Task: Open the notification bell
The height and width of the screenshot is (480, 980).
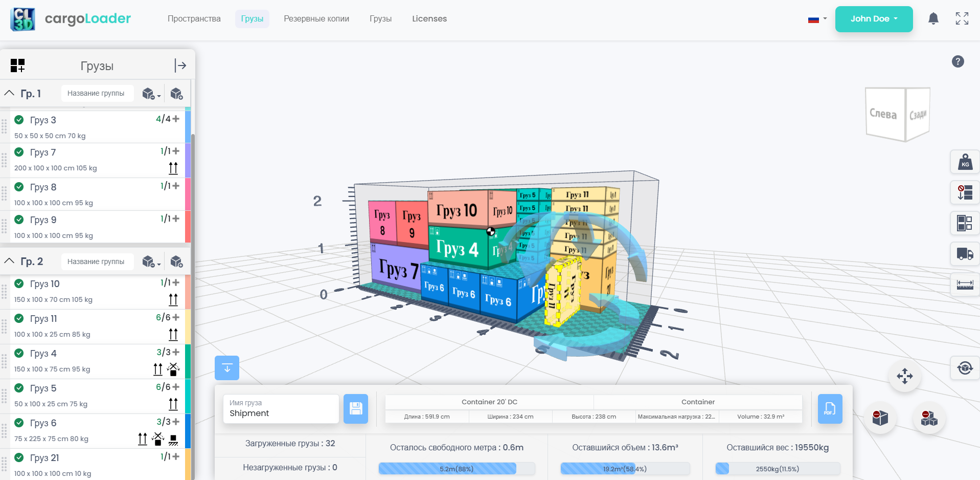Action: 933,18
